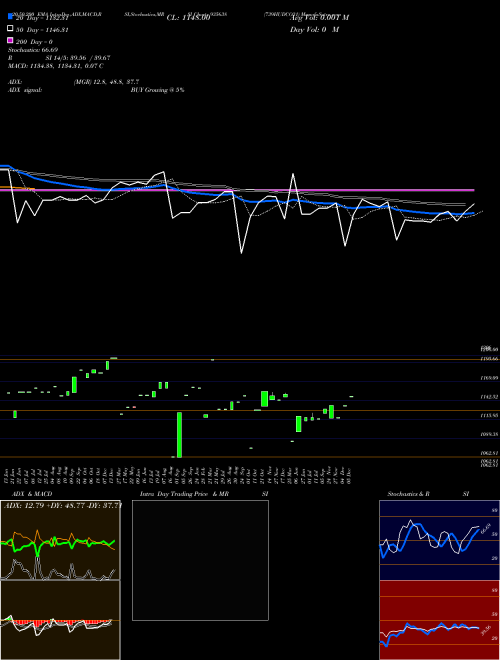Click the 'Intra Day Trading Price & MR' panel title
The image size is (500, 660).
(184, 494)
